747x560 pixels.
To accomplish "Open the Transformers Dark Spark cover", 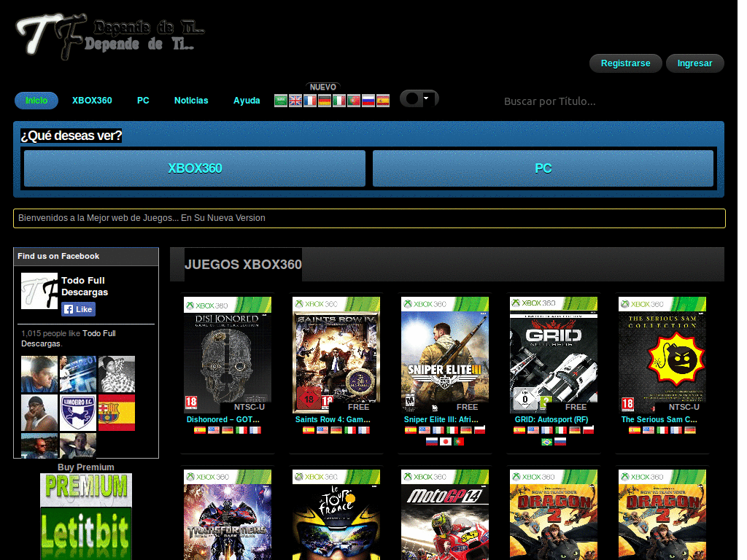I will [228, 515].
